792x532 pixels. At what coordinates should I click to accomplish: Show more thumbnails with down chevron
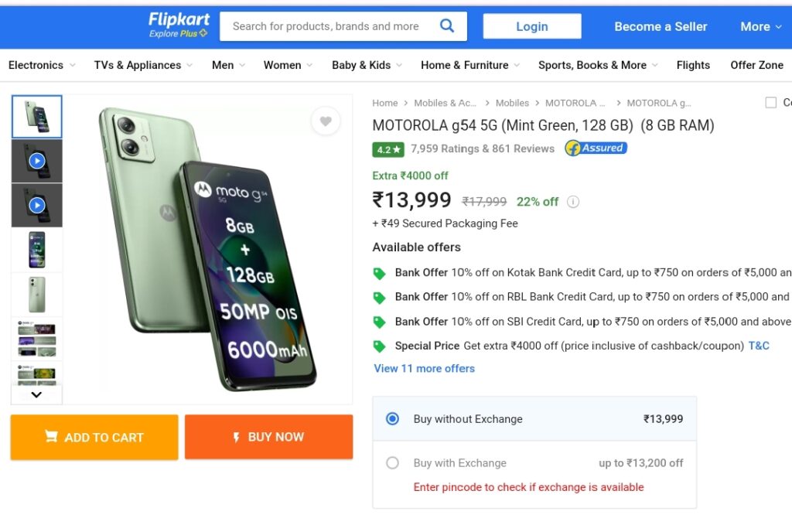(36, 394)
